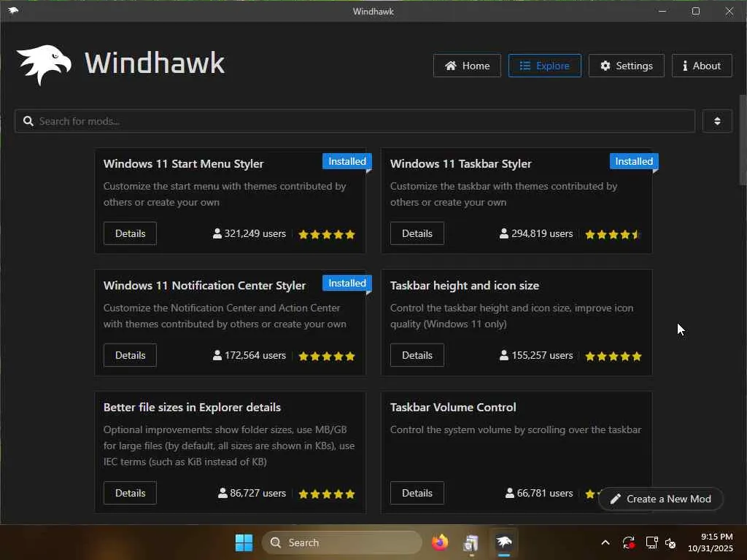Open Details for Notification Center Styler
Image resolution: width=747 pixels, height=560 pixels.
click(x=130, y=355)
